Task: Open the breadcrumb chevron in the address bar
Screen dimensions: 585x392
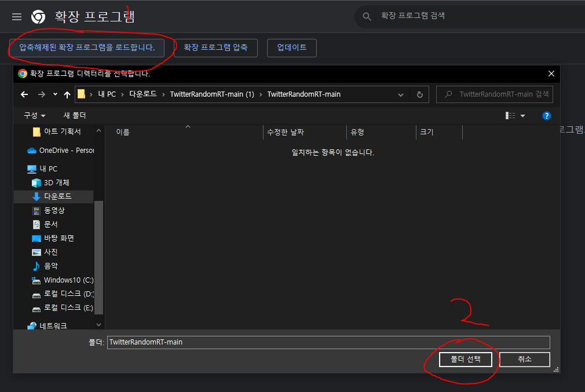Action: (x=401, y=94)
